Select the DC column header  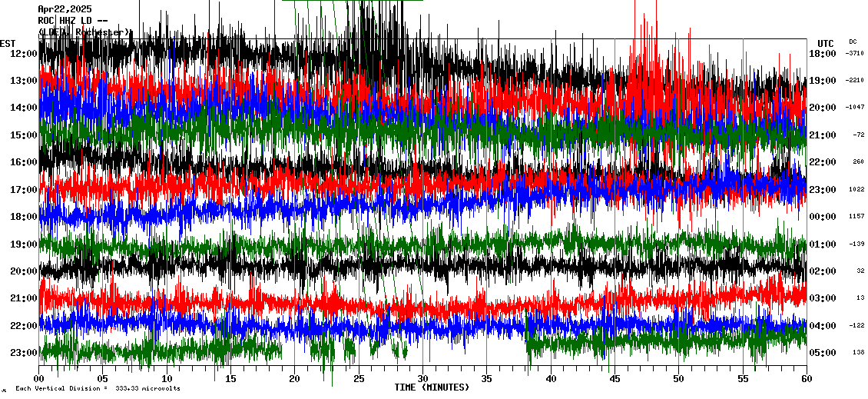tap(853, 42)
